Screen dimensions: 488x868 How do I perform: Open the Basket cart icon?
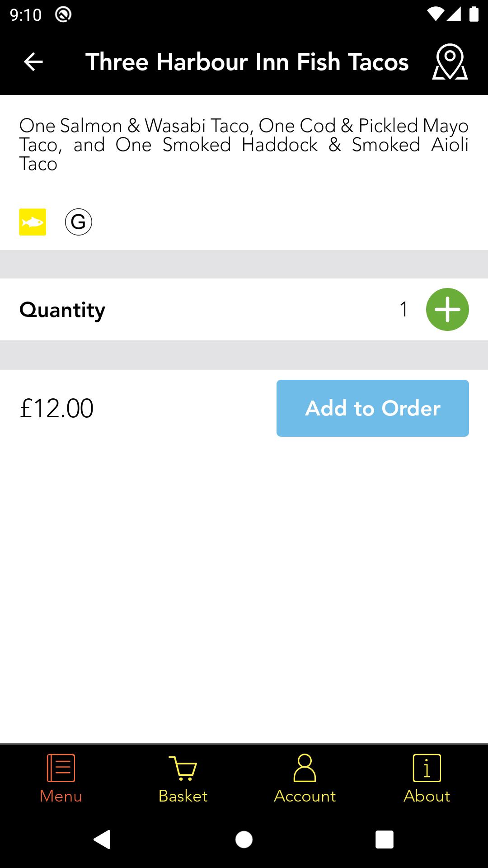tap(183, 768)
